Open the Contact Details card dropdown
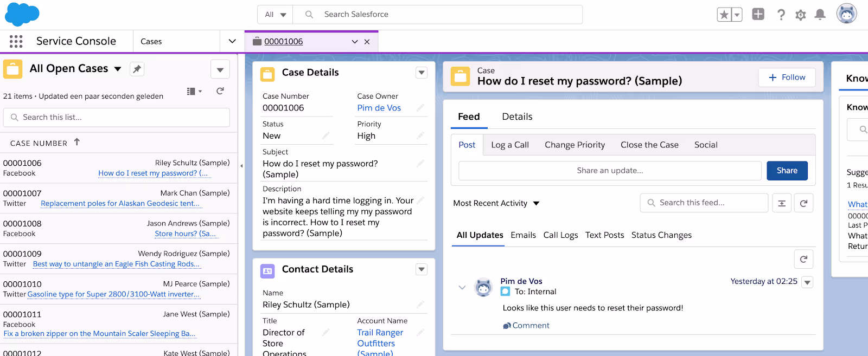868x356 pixels. [422, 269]
